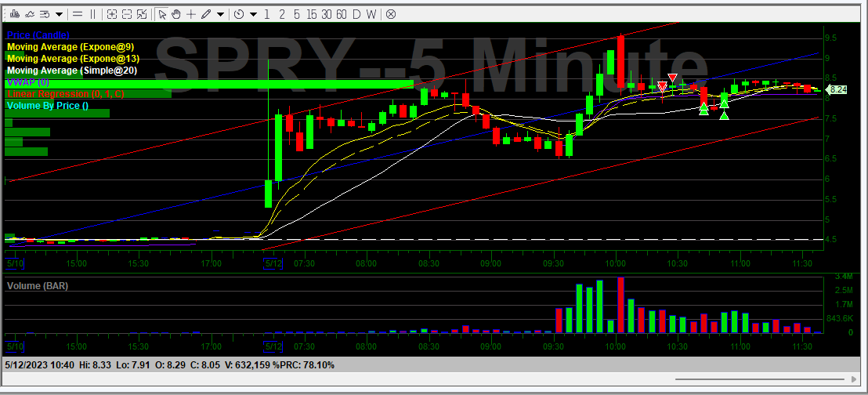Click the 5/12 date marker on price axis

tap(274, 263)
